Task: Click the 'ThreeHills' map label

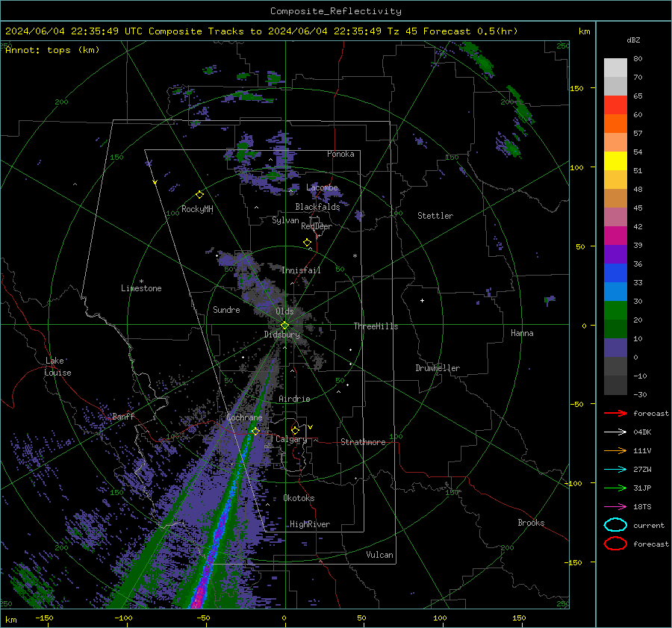Action: tap(376, 326)
